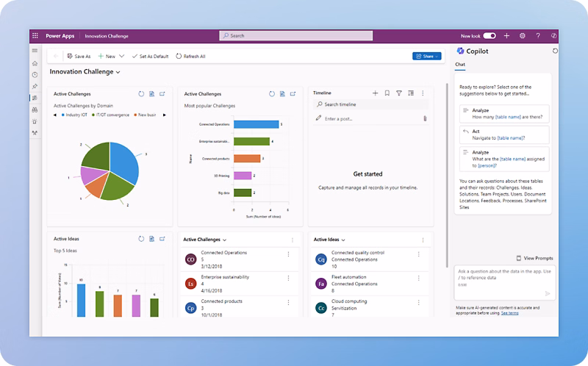Refresh the Active Challenges by Domain chart
Viewport: 588px width, 366px height.
pos(141,94)
